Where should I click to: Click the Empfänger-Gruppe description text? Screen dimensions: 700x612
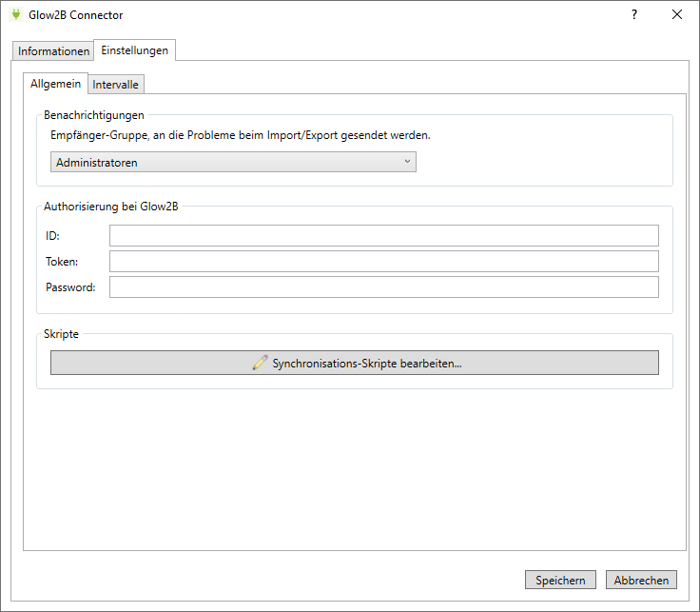[x=240, y=135]
